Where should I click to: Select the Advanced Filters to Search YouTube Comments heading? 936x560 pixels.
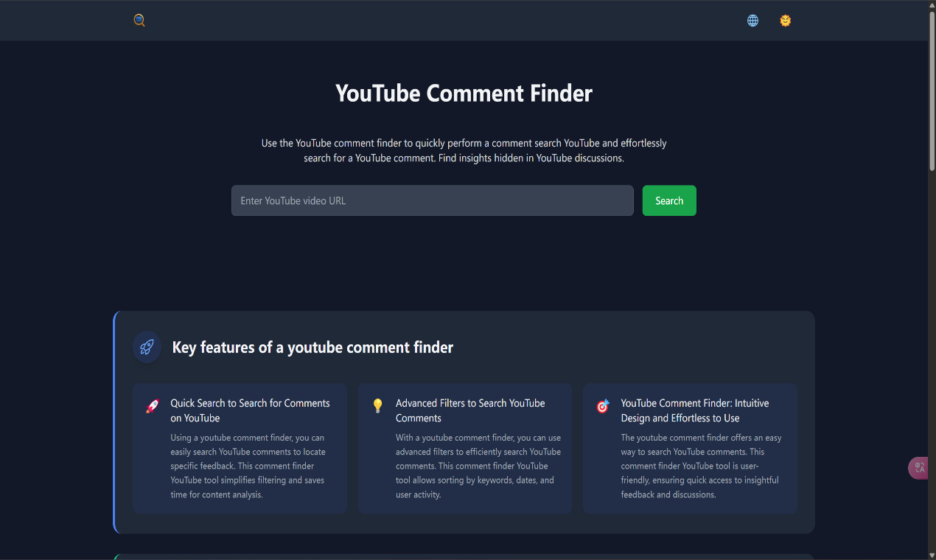470,410
